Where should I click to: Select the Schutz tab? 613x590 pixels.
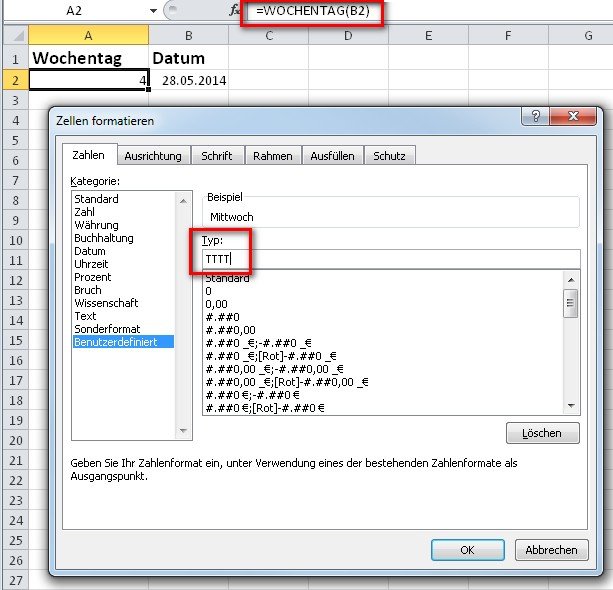click(x=389, y=156)
